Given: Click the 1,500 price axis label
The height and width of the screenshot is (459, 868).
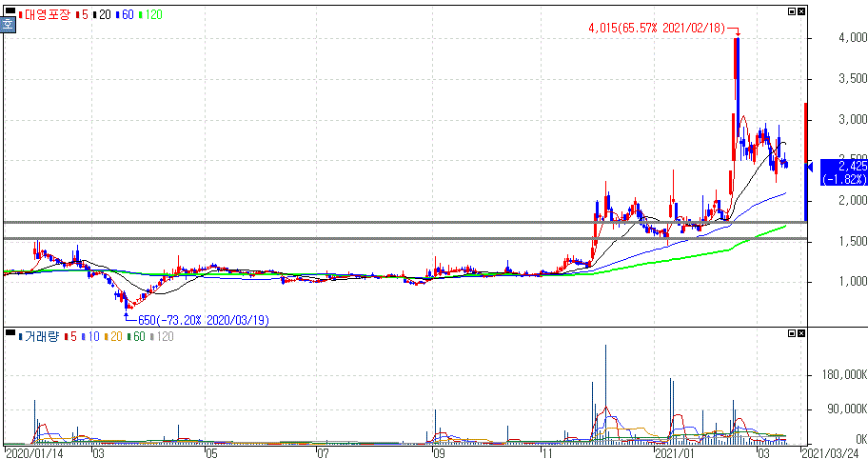Looking at the screenshot, I should (853, 242).
